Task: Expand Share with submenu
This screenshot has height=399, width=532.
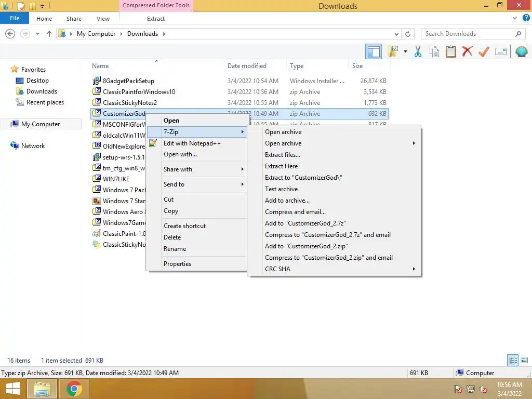Action: [x=197, y=169]
